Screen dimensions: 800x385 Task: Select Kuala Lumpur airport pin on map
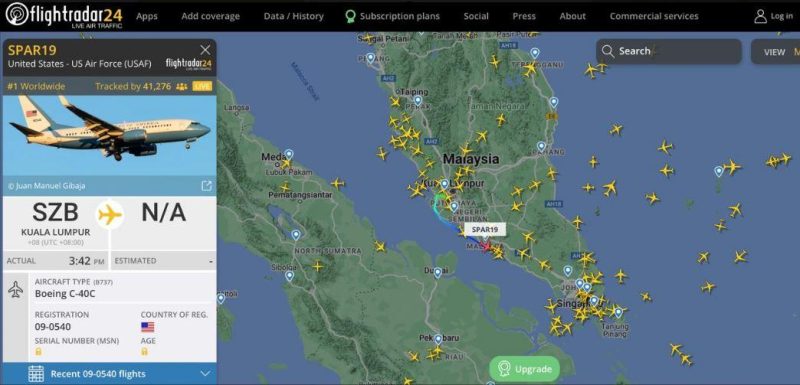444,184
